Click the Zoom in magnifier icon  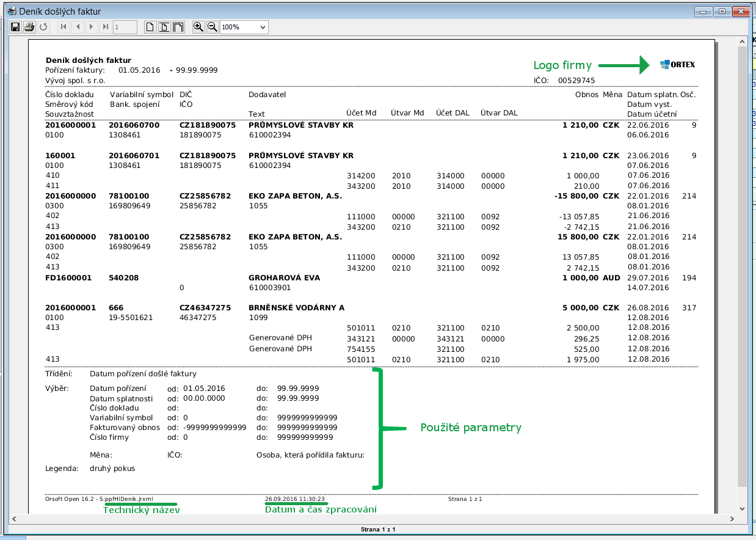pos(198,27)
